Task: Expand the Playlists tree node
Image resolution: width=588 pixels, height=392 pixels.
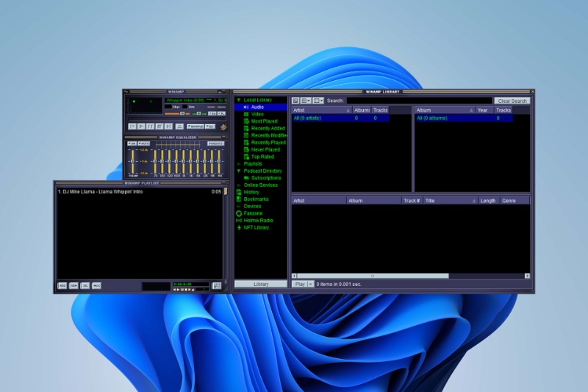Action: click(x=238, y=164)
